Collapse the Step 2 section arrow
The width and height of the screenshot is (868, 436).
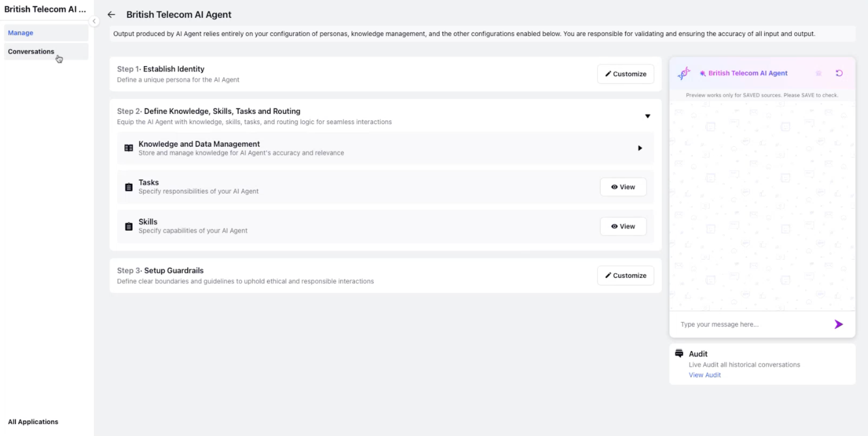tap(647, 116)
